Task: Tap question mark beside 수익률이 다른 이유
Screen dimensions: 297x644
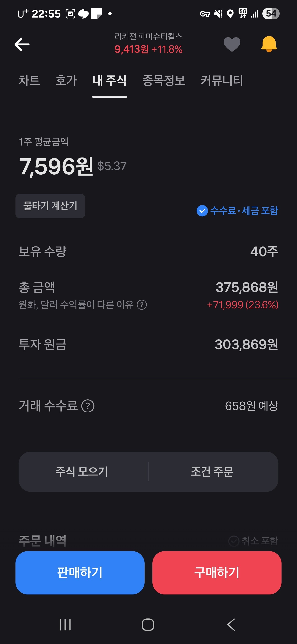Action: point(142,305)
